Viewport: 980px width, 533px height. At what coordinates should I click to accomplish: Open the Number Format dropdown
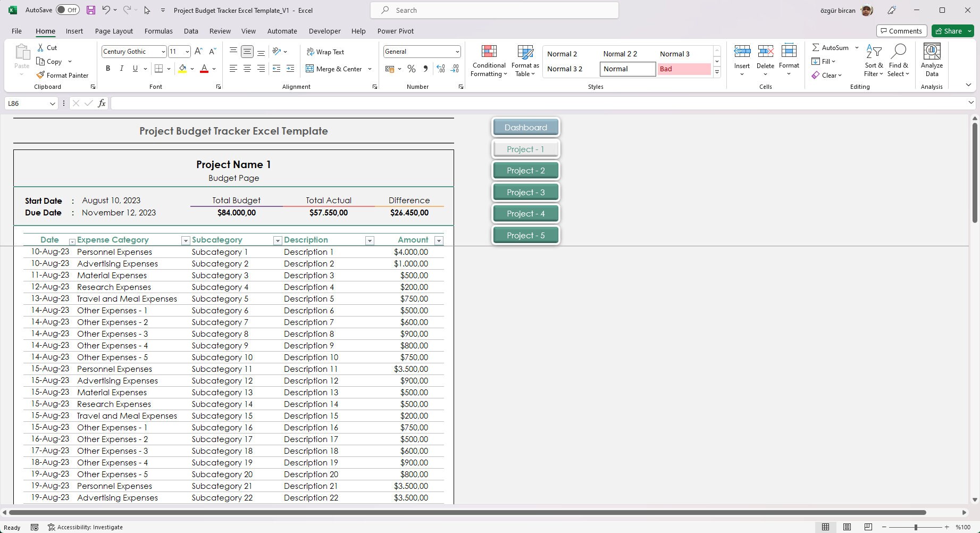(456, 52)
